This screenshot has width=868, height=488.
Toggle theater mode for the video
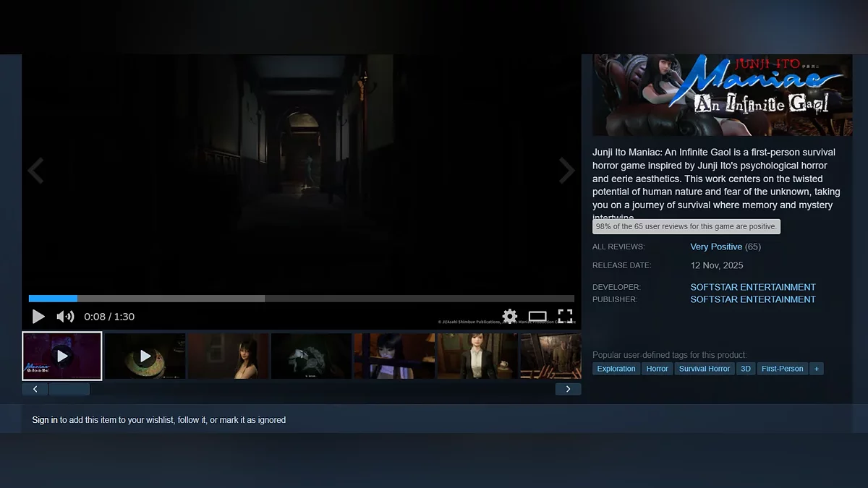537,317
